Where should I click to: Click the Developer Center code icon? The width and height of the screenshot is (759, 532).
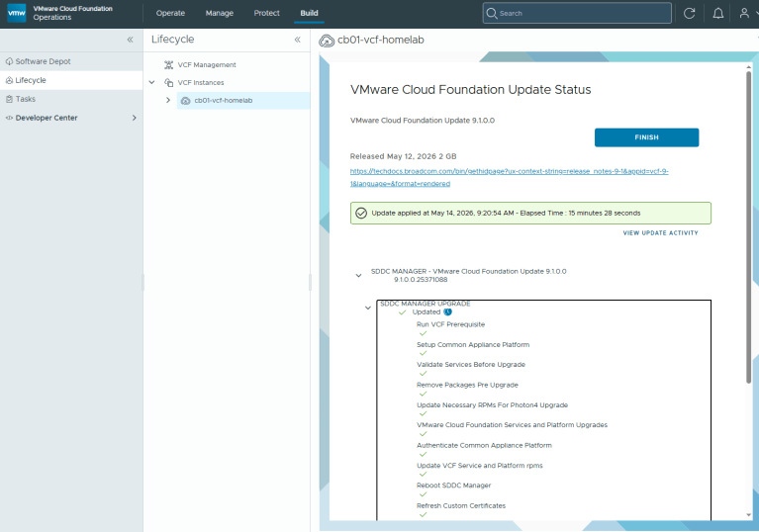coord(9,118)
